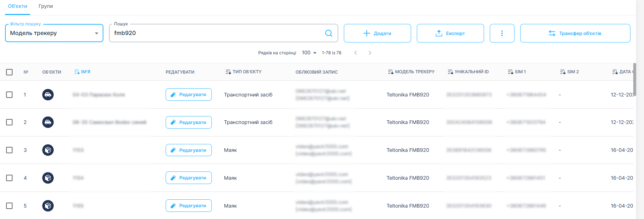This screenshot has height=219, width=644.
Task: Sort by ІМ'Я column sort icon
Action: click(77, 72)
